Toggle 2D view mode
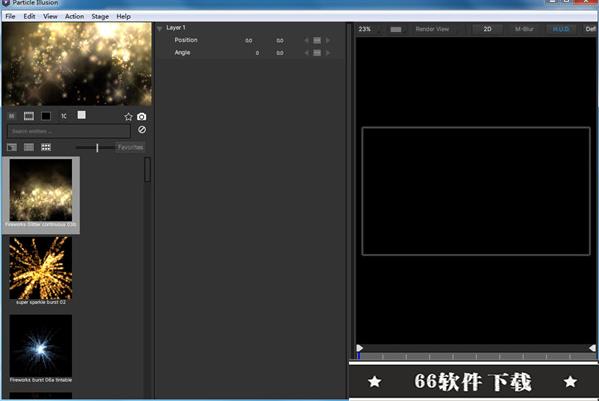599x401 pixels. 487,29
